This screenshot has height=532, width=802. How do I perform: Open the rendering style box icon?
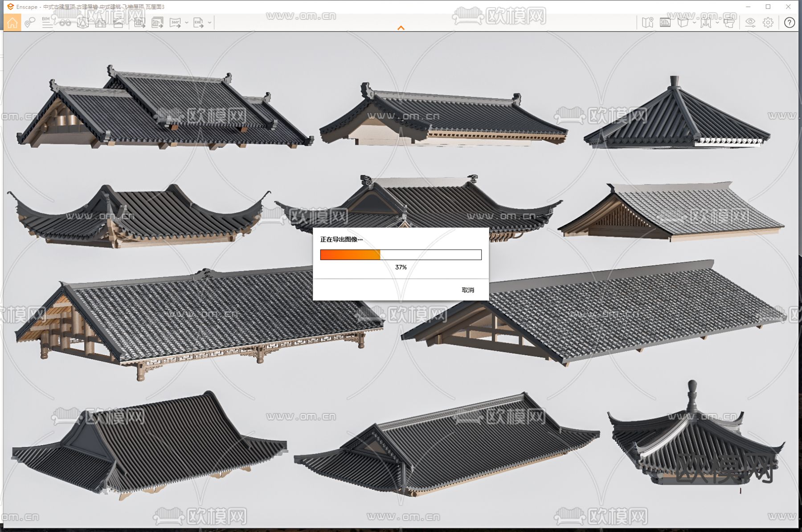point(683,23)
